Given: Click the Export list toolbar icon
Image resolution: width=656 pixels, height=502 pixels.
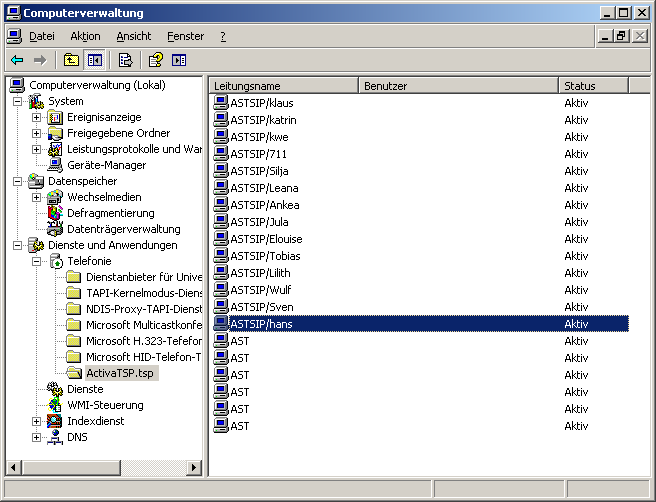Looking at the screenshot, I should click(125, 60).
